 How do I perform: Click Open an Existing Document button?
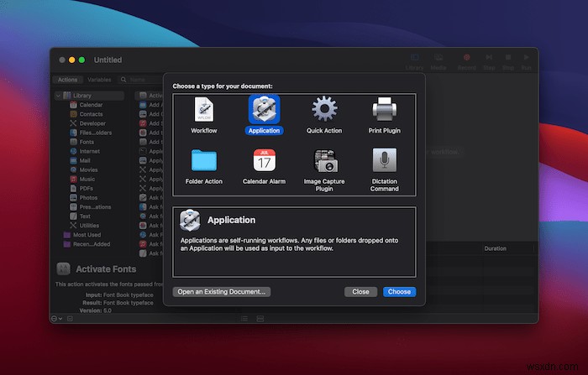tap(222, 292)
